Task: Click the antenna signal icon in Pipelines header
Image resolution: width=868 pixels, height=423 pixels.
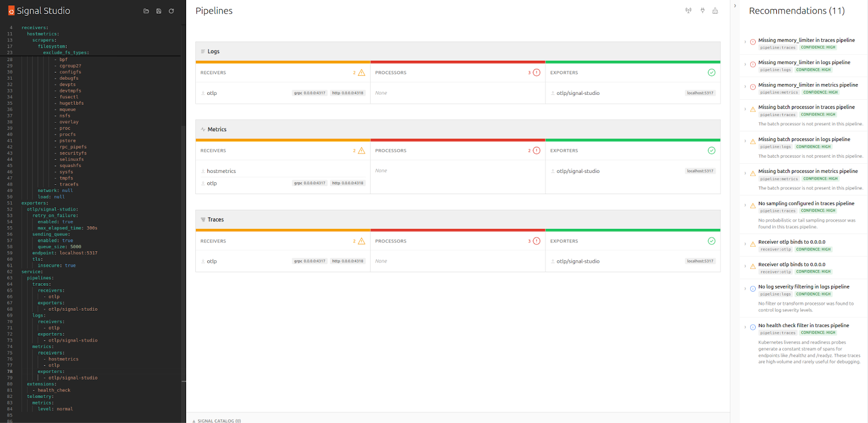Action: click(x=688, y=10)
